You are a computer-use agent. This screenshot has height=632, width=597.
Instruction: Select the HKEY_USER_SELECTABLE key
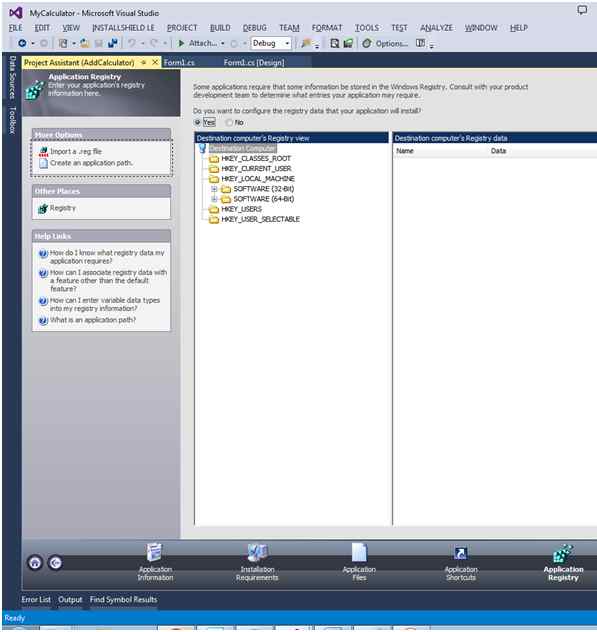tap(260, 219)
